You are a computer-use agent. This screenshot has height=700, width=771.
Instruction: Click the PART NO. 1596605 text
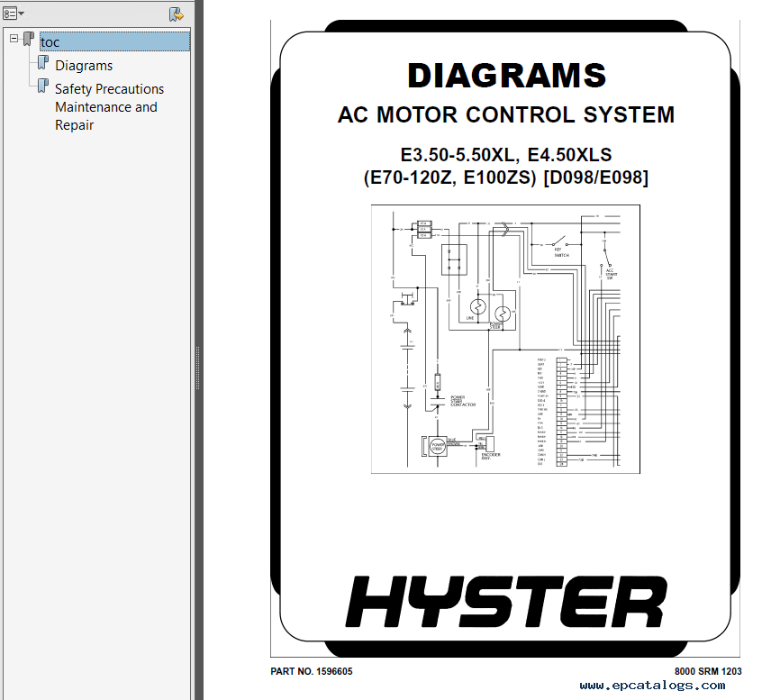pyautogui.click(x=312, y=671)
